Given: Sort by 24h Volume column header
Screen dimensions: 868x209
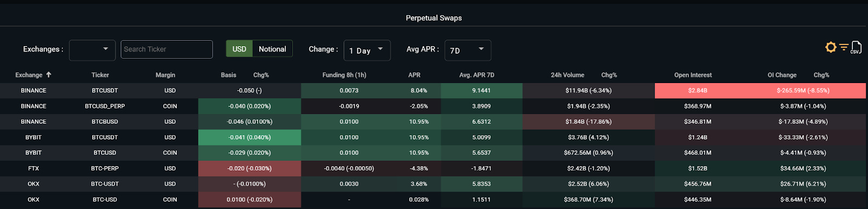Looking at the screenshot, I should 567,75.
